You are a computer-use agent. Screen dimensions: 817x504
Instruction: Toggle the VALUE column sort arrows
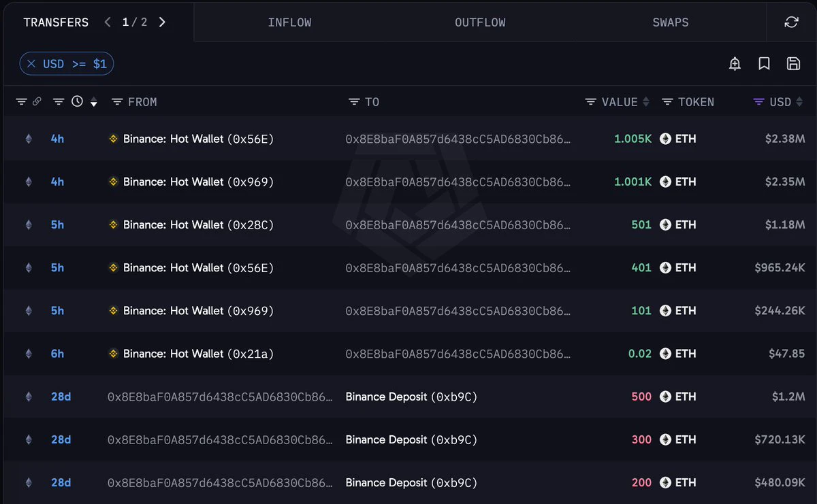(645, 102)
